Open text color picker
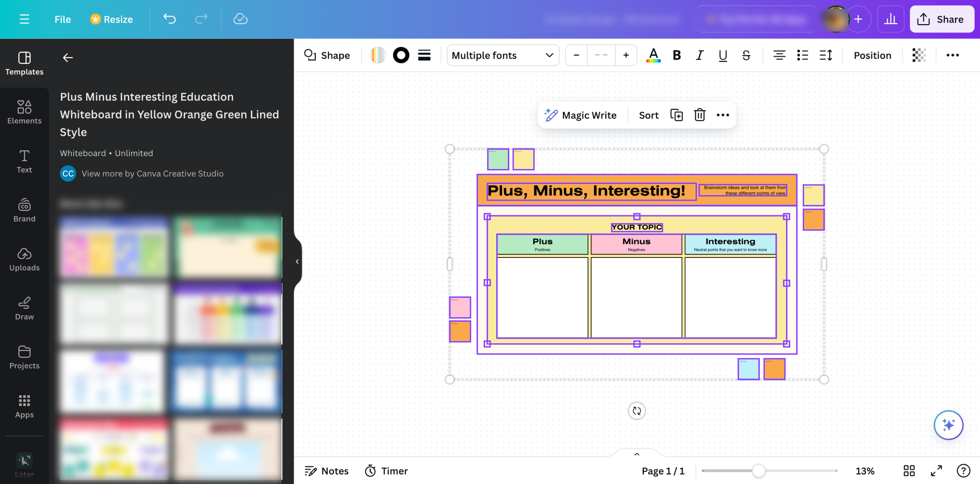The height and width of the screenshot is (484, 980). click(653, 55)
